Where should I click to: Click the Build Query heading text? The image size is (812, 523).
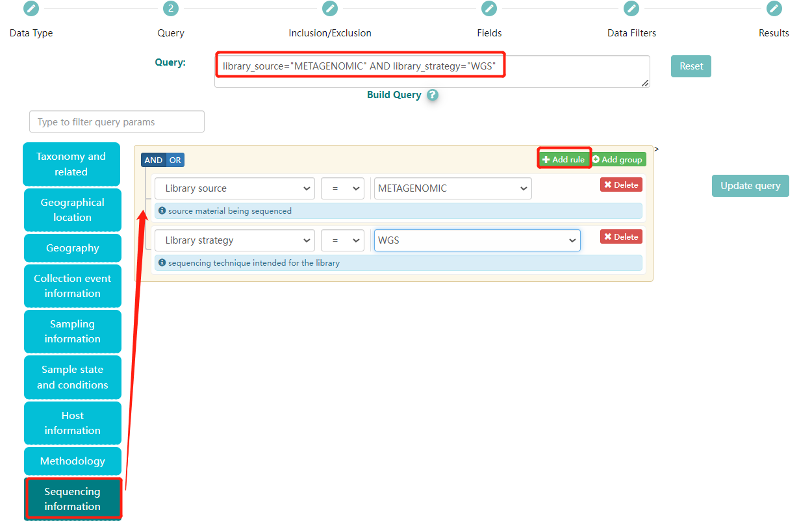point(394,95)
